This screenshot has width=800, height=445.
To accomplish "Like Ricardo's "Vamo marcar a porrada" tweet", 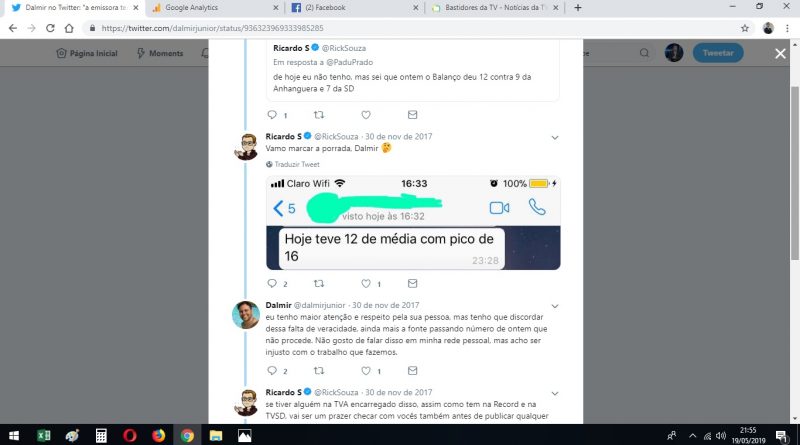I will coord(366,284).
